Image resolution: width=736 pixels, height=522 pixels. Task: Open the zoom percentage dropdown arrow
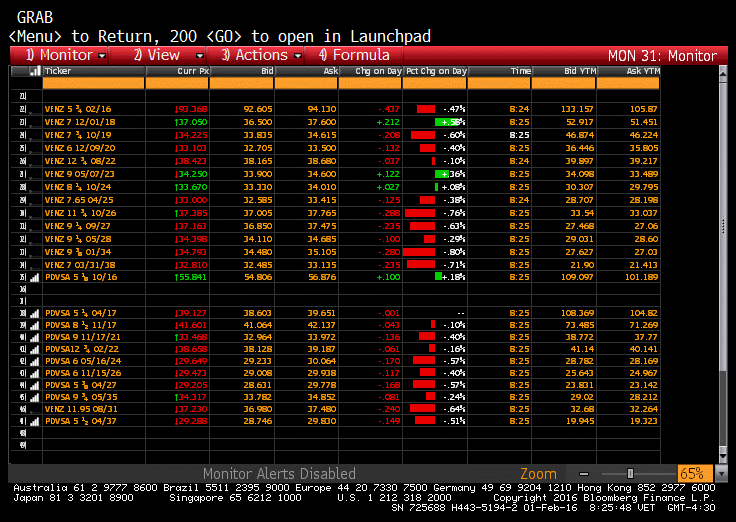pyautogui.click(x=721, y=474)
